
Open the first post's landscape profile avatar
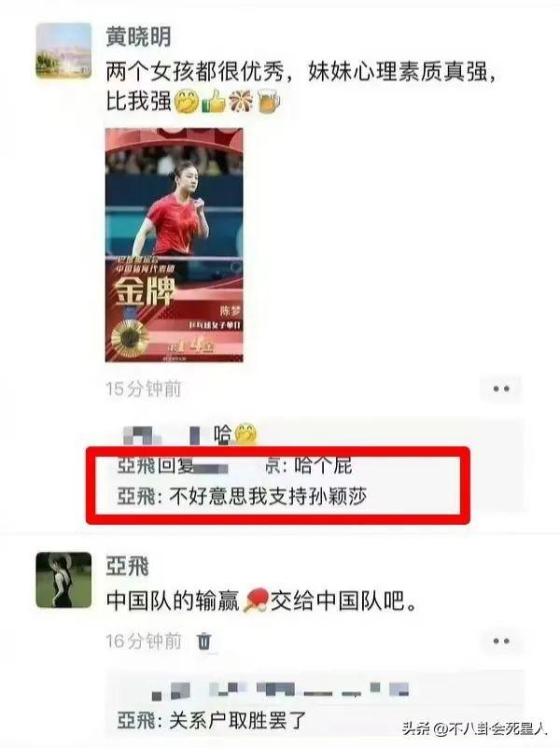[63, 50]
